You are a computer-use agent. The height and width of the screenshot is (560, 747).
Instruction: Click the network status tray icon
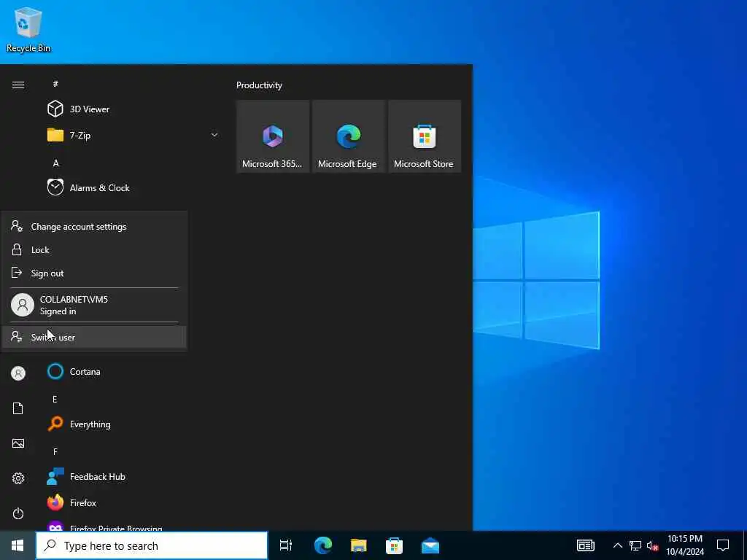tap(635, 545)
